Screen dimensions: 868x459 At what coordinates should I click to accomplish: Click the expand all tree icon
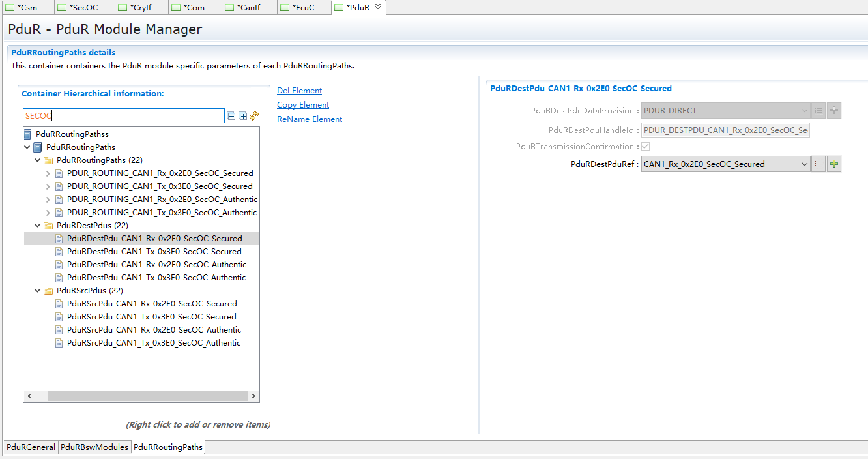(243, 116)
